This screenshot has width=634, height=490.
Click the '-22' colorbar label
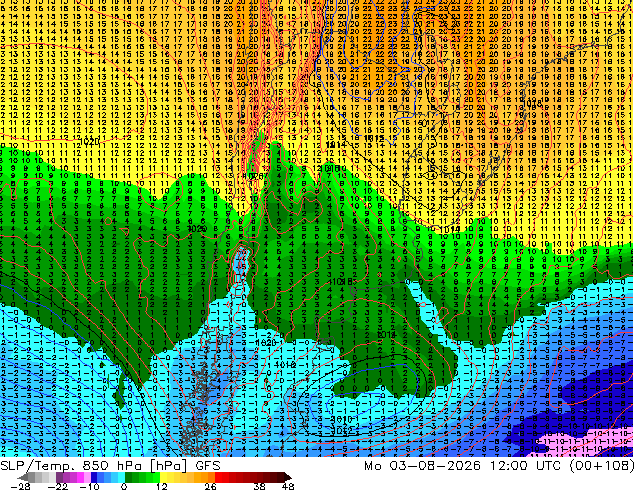click(58, 486)
